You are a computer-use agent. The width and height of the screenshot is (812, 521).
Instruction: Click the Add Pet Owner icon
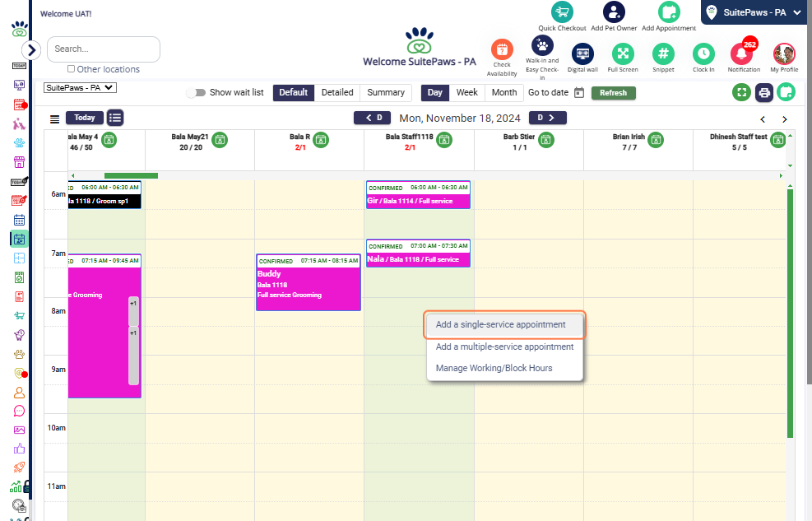point(614,12)
